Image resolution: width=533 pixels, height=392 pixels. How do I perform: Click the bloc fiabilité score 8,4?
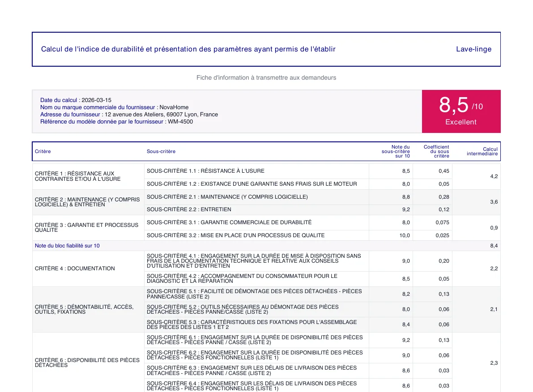click(x=494, y=246)
